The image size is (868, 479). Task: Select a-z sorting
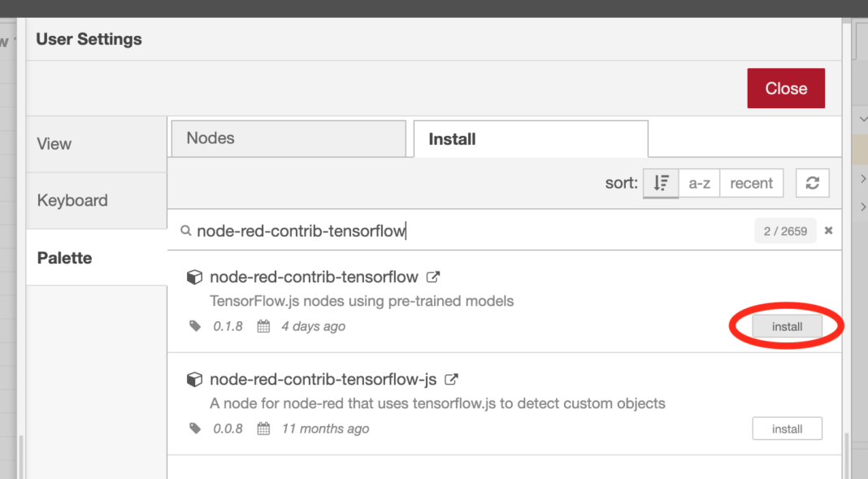coord(699,183)
